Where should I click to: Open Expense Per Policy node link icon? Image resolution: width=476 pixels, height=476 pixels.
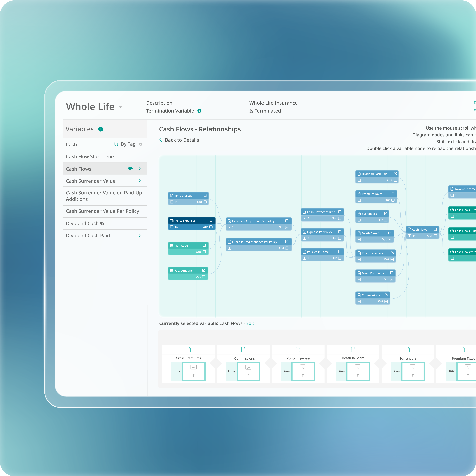[x=340, y=232]
